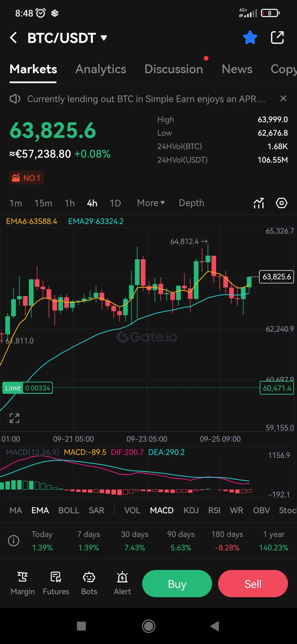
Task: Toggle the EMA indicator
Action: tap(40, 511)
